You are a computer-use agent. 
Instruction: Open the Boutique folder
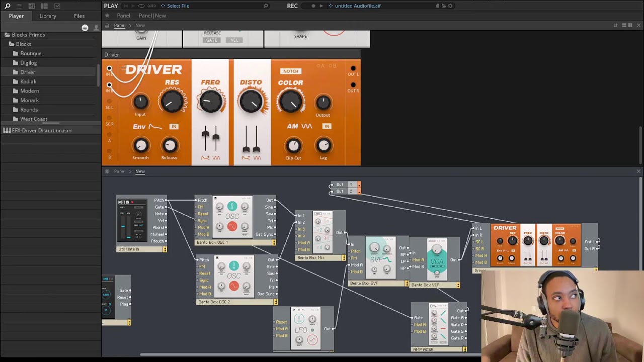tap(31, 53)
